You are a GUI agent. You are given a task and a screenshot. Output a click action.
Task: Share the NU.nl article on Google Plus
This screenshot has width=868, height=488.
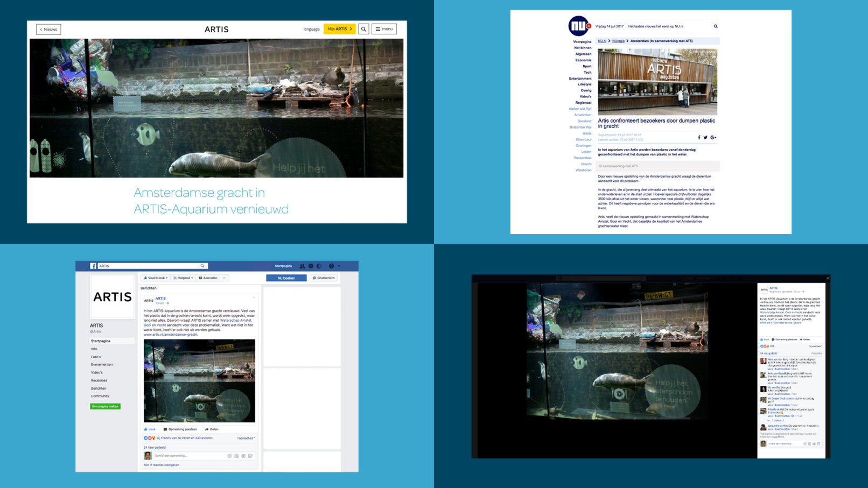pos(713,138)
